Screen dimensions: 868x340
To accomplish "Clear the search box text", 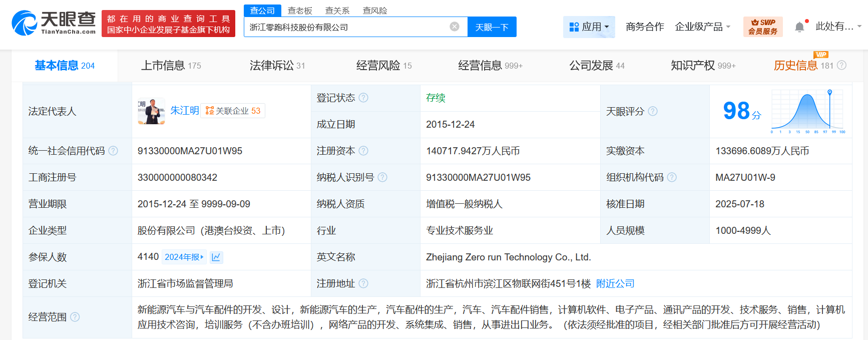I will point(455,27).
